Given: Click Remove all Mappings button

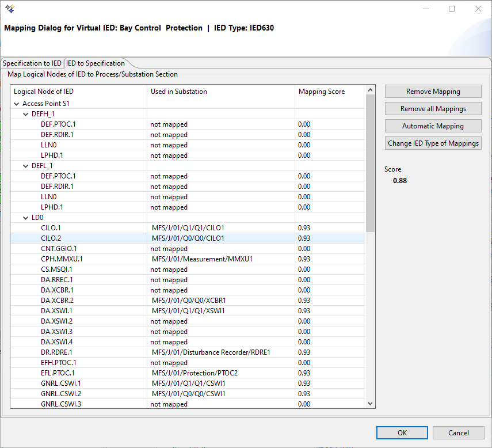Looking at the screenshot, I should pyautogui.click(x=433, y=109).
